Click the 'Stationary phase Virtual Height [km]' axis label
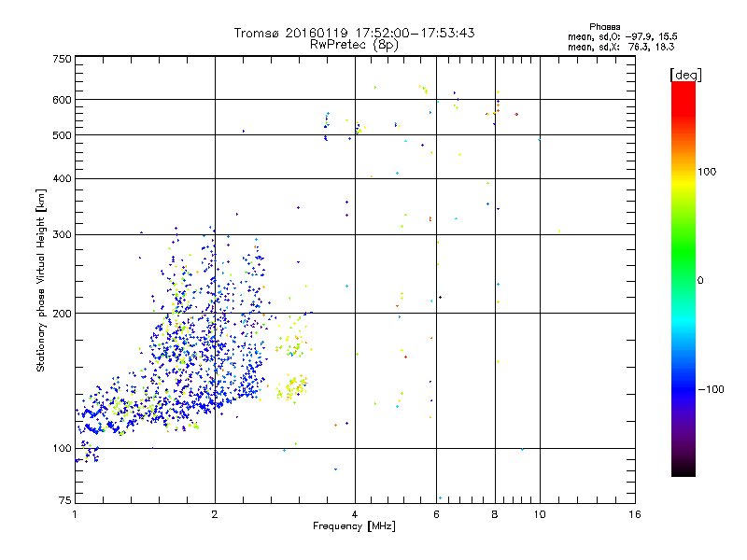 [x=41, y=280]
